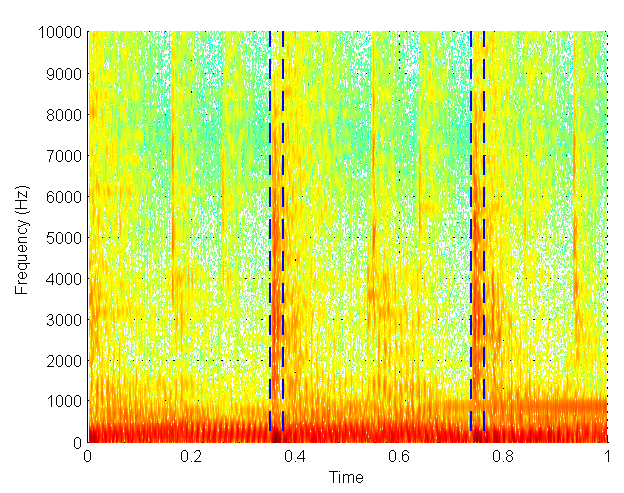This screenshot has width=624, height=493.
Task: Click the 0.2 time tick label
Action: coord(191,456)
